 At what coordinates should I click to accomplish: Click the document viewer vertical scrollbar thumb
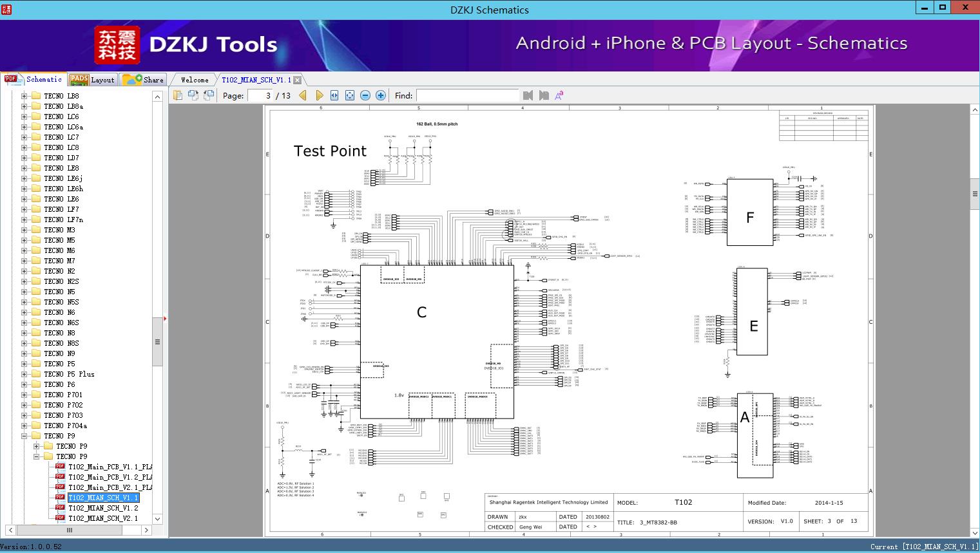pos(975,194)
